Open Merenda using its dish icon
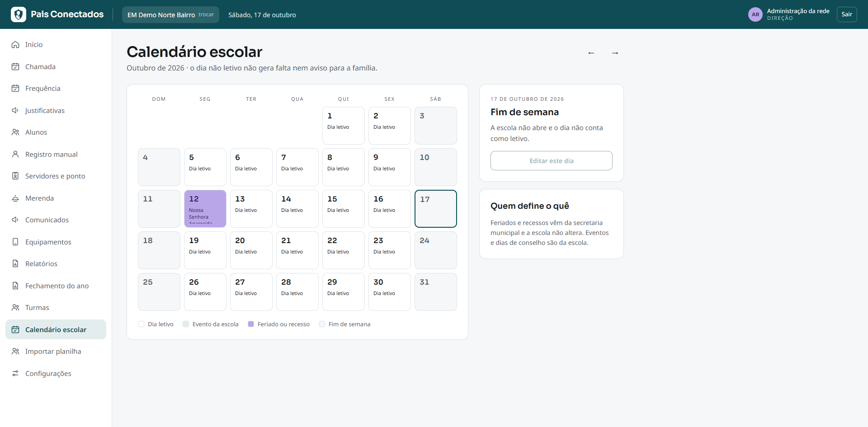 [x=15, y=198]
